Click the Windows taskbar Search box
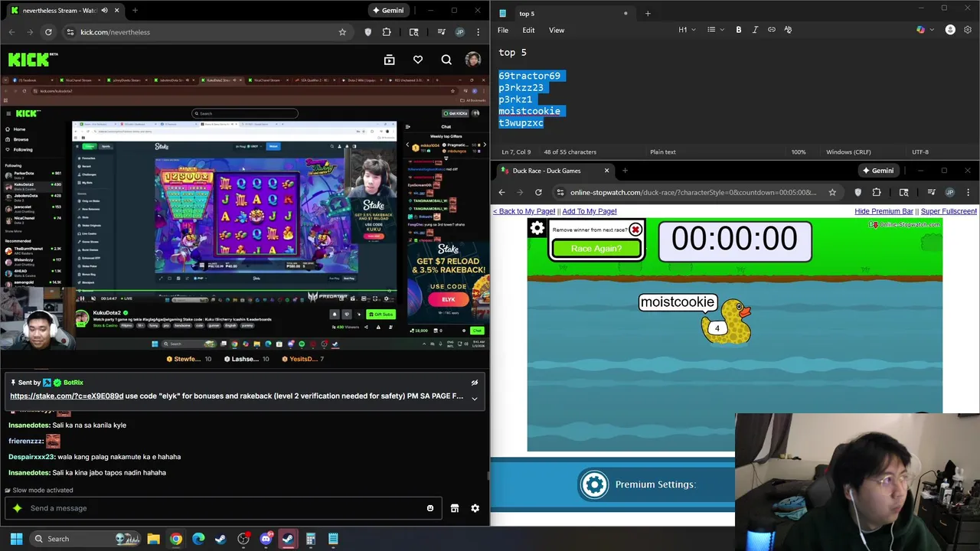 (86, 539)
